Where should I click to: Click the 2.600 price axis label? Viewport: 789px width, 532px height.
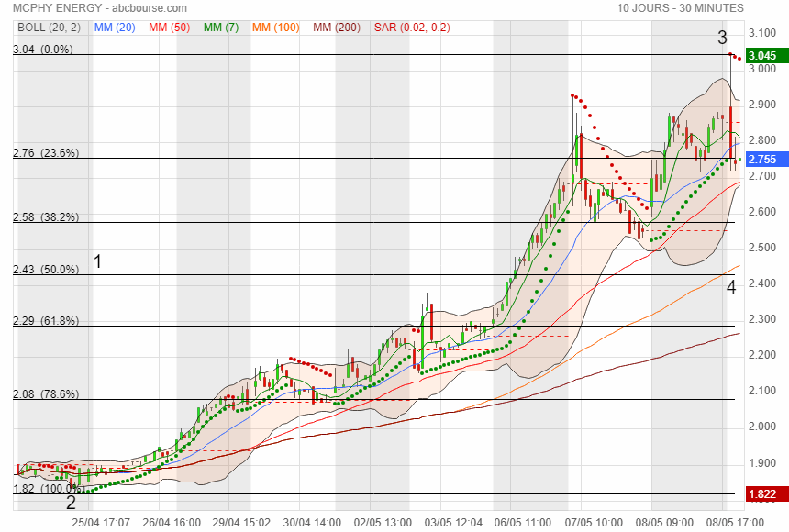click(x=762, y=212)
